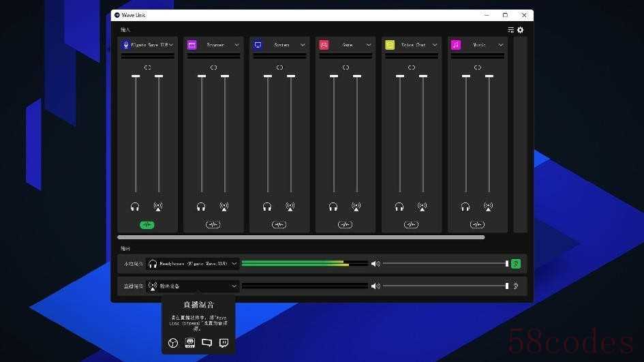
Task: Disable the green effects toggle on Elgato Wave XLR
Action: (147, 225)
